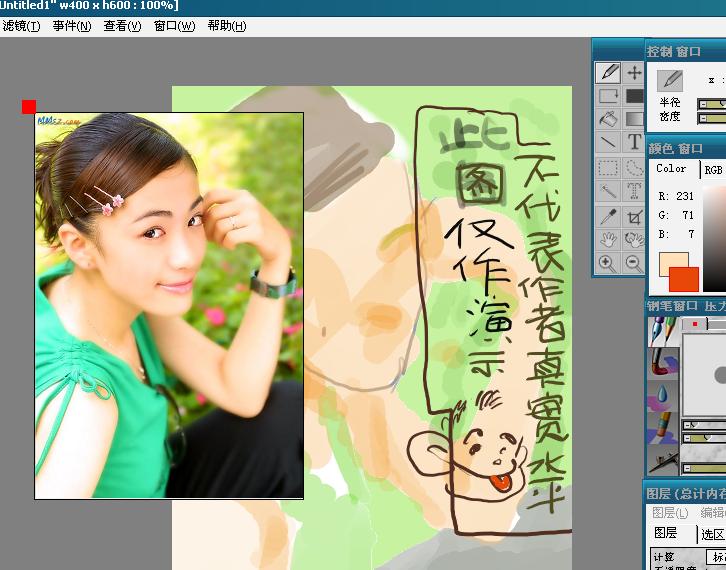
Task: Select the rotate canvas hand tool
Action: 634,239
